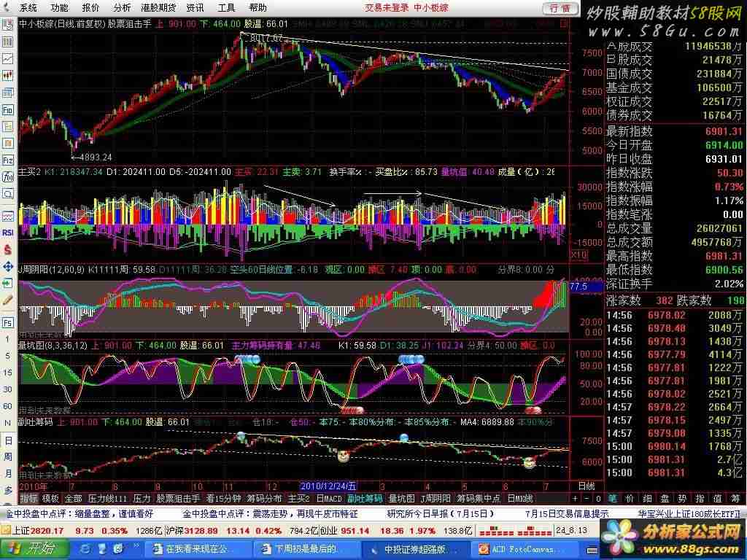The height and width of the screenshot is (560, 747).
Task: Expand the taskbar quick launch chevron
Action: point(136,546)
